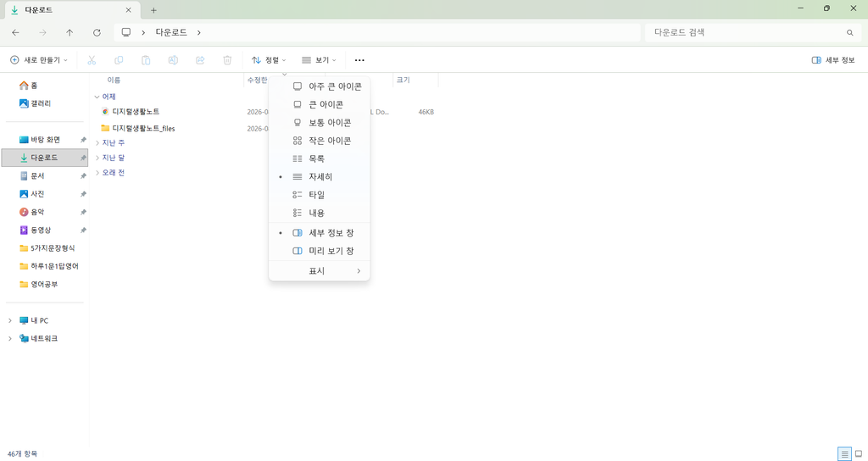The image size is (868, 461).
Task: Choose 내용 view option
Action: click(320, 213)
